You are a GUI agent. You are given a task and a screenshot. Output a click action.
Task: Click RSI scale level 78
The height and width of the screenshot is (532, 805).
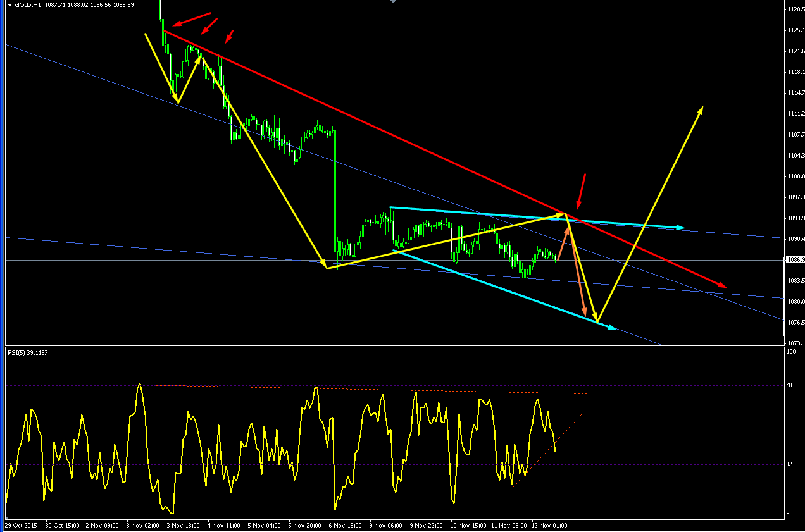coord(790,385)
